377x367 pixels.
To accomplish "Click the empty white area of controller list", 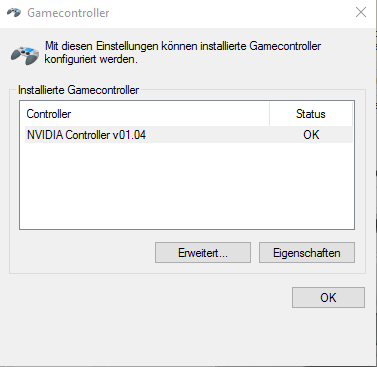I will 187,186.
